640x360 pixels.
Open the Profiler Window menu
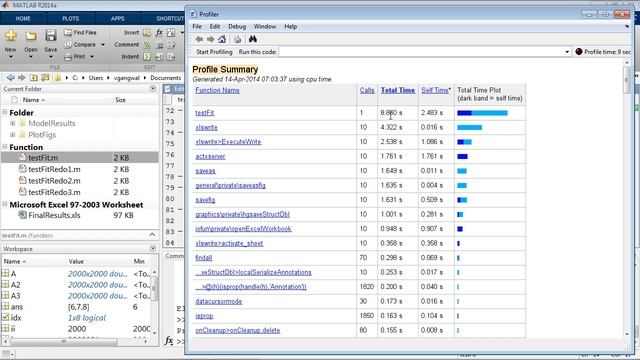[x=265, y=27]
